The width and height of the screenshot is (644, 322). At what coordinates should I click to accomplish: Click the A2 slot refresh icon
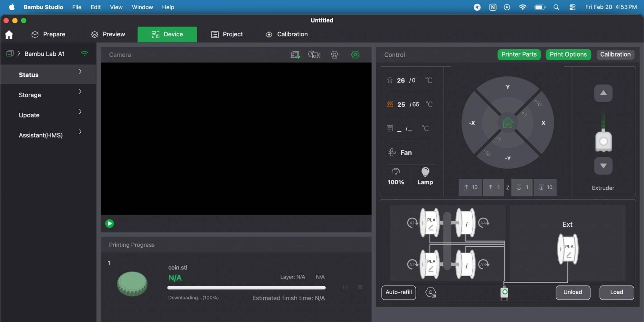(412, 264)
